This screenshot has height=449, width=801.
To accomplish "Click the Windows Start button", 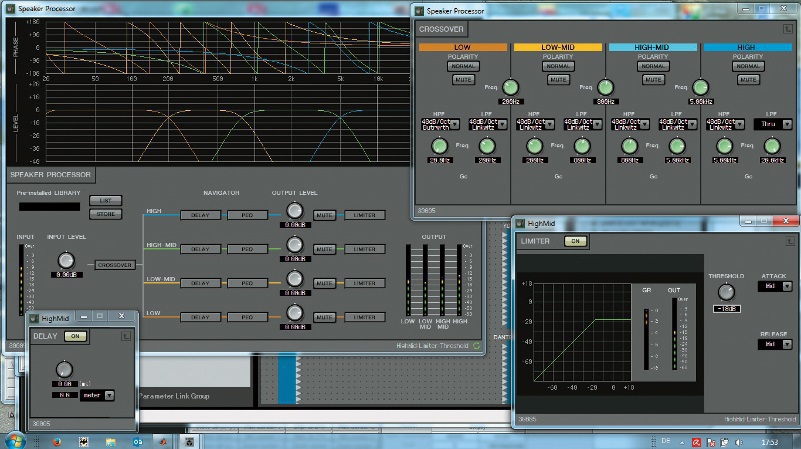I will (x=15, y=440).
